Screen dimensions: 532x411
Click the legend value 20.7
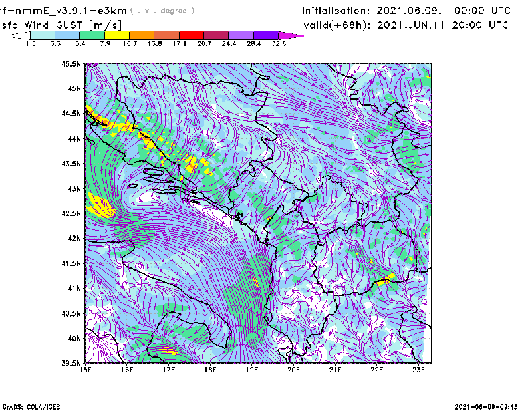(204, 43)
